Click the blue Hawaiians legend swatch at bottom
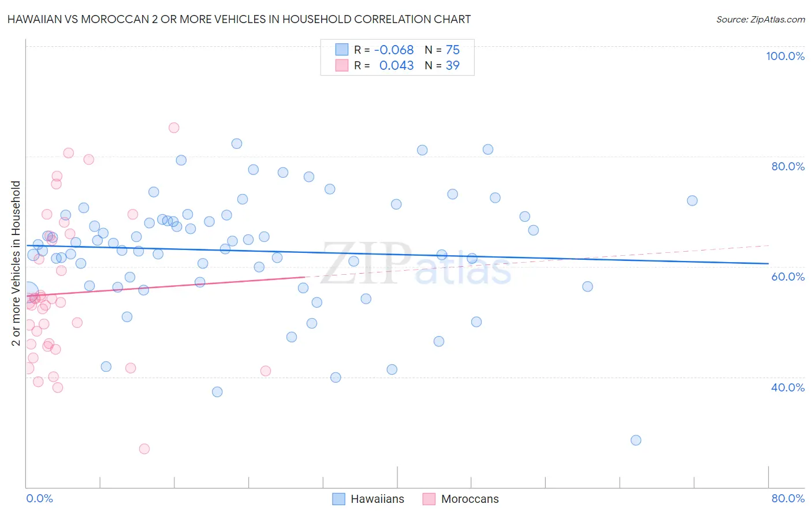The height and width of the screenshot is (515, 812). (339, 499)
